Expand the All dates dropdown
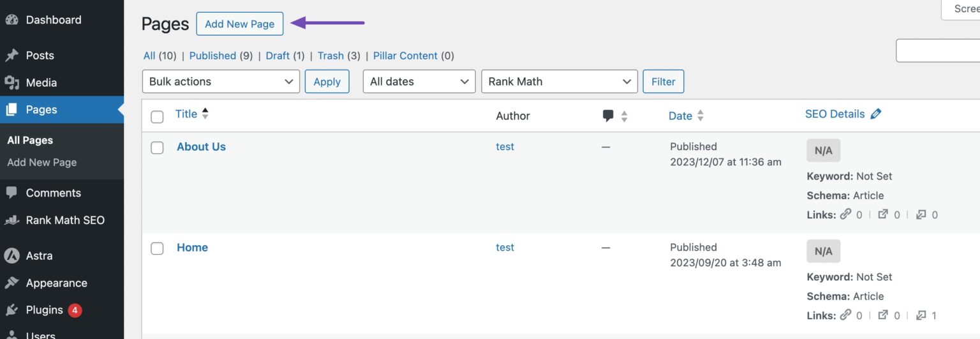Image resolution: width=980 pixels, height=339 pixels. click(x=419, y=82)
